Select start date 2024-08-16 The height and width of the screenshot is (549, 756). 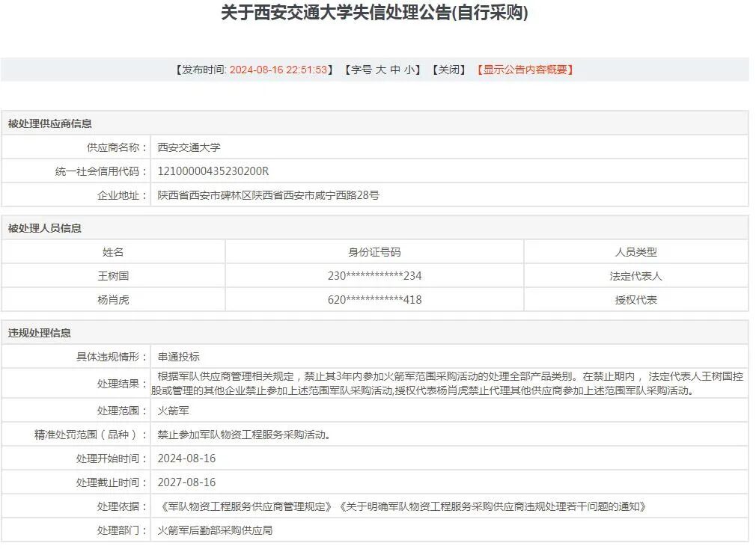(186, 458)
